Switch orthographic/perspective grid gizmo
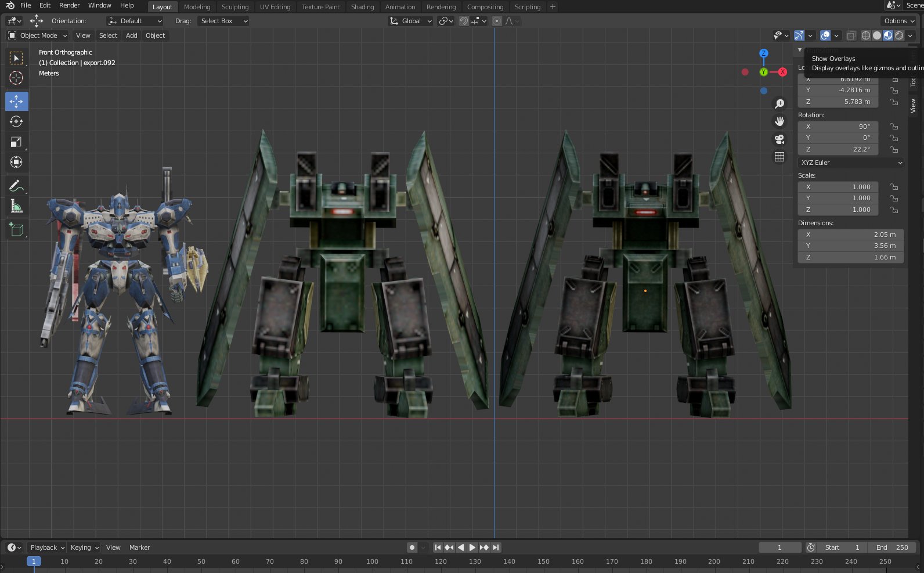This screenshot has width=924, height=573. [779, 157]
